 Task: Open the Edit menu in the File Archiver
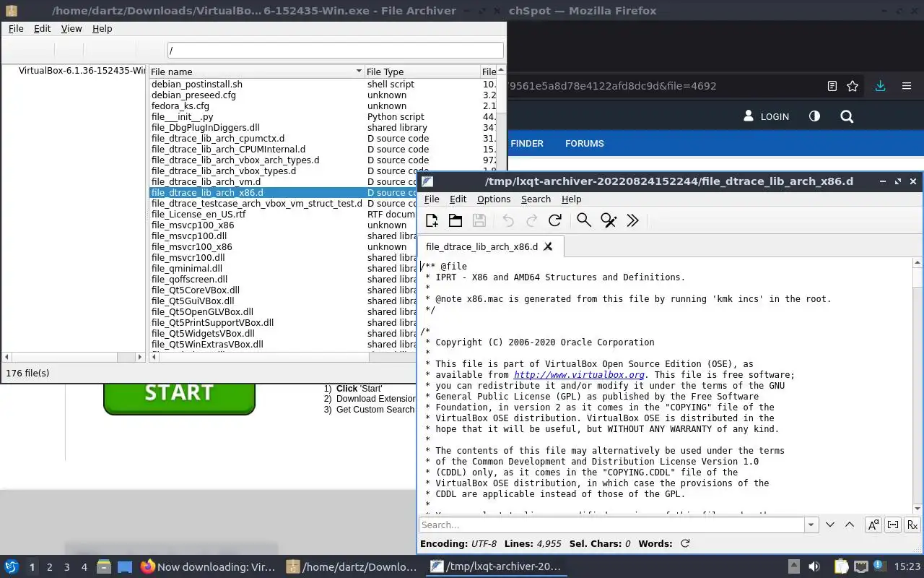(x=43, y=28)
